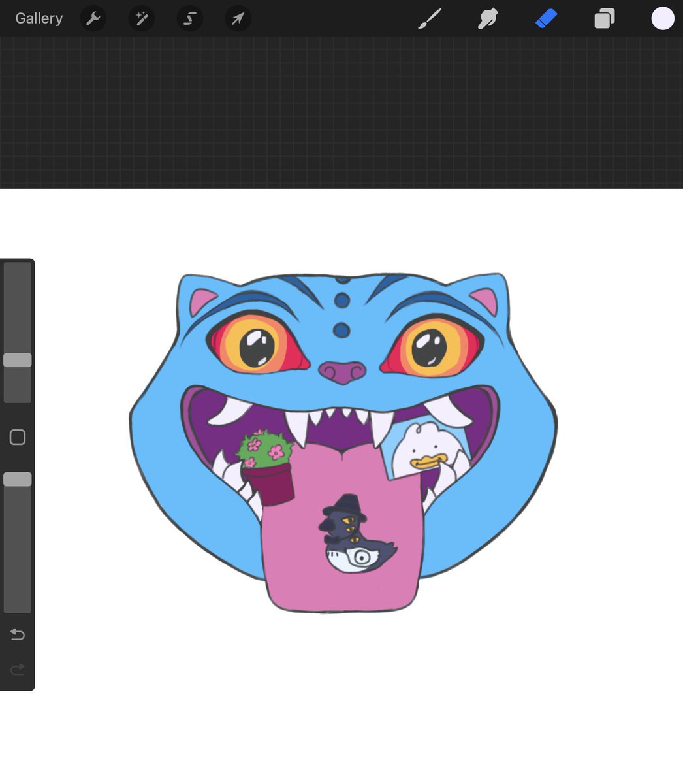Redo with the dimmed arrow icon

point(18,669)
